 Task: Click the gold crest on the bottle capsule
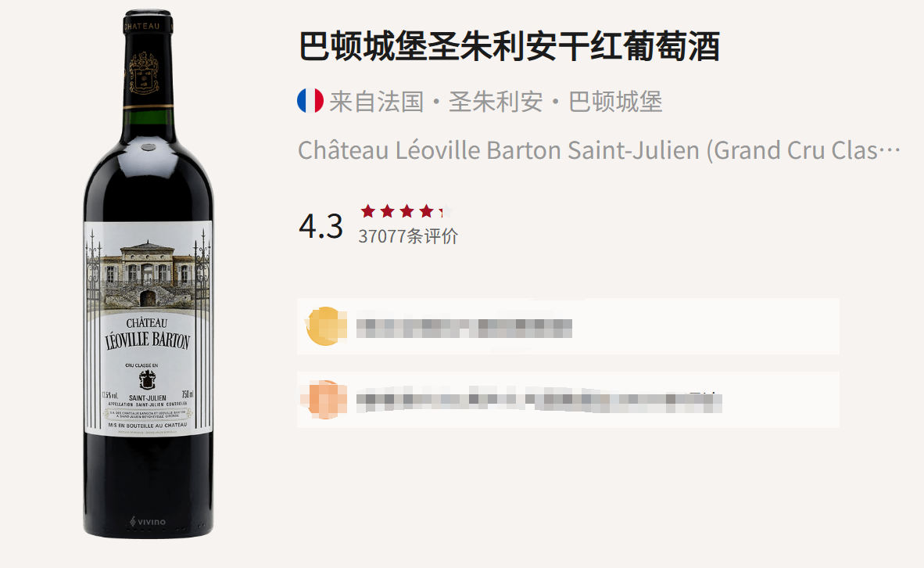pos(144,73)
